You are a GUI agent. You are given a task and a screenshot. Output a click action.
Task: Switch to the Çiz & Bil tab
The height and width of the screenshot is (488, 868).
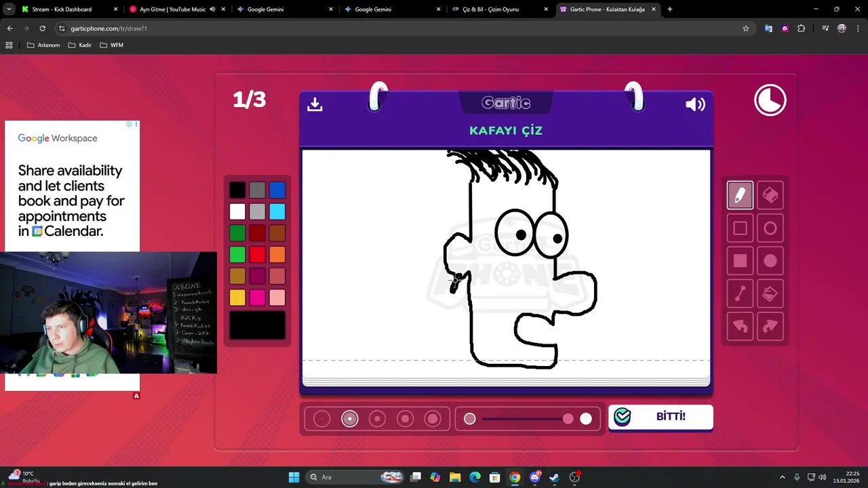point(499,9)
